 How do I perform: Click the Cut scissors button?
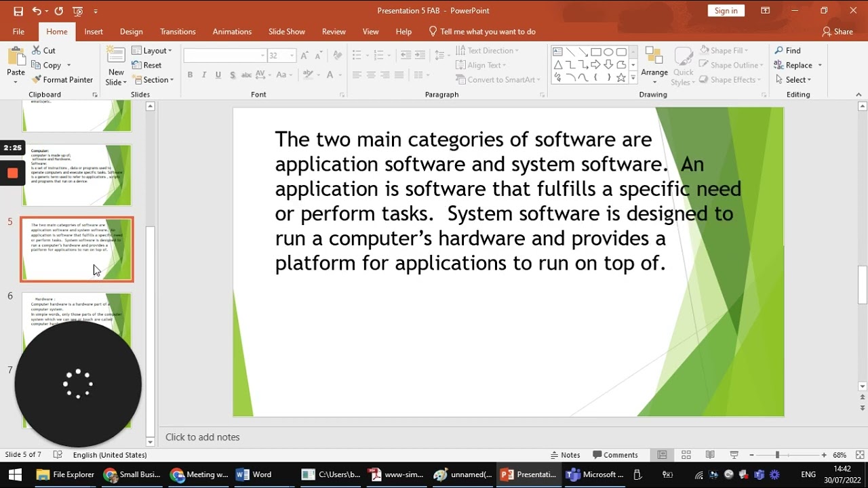tap(43, 50)
